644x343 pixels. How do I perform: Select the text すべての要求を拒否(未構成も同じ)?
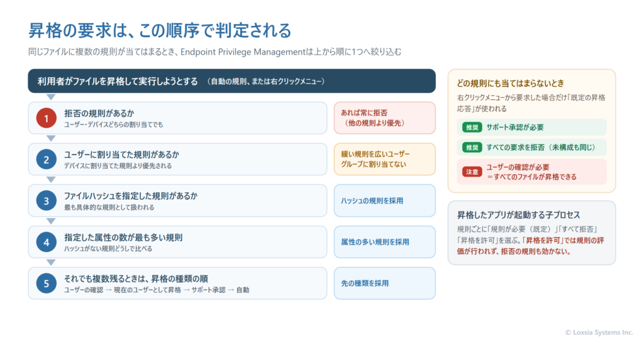541,147
